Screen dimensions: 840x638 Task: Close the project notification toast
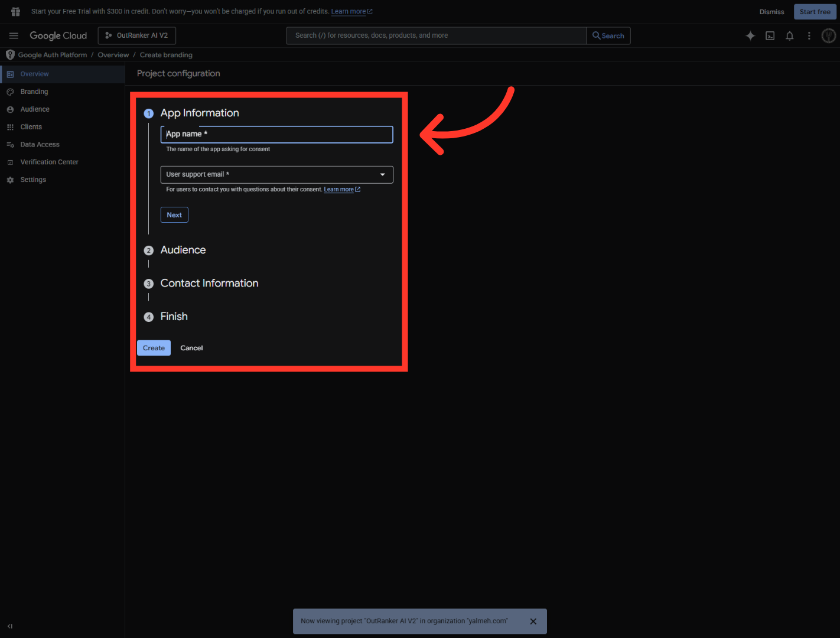click(533, 621)
